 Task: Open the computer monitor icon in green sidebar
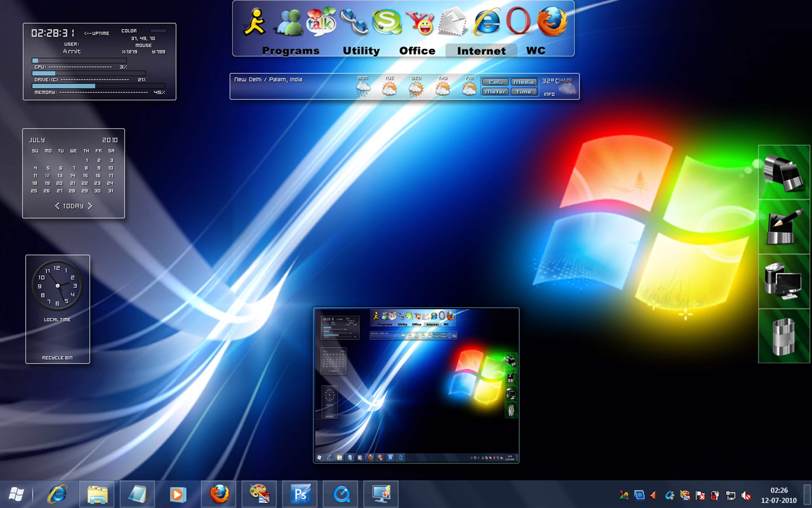point(784,282)
